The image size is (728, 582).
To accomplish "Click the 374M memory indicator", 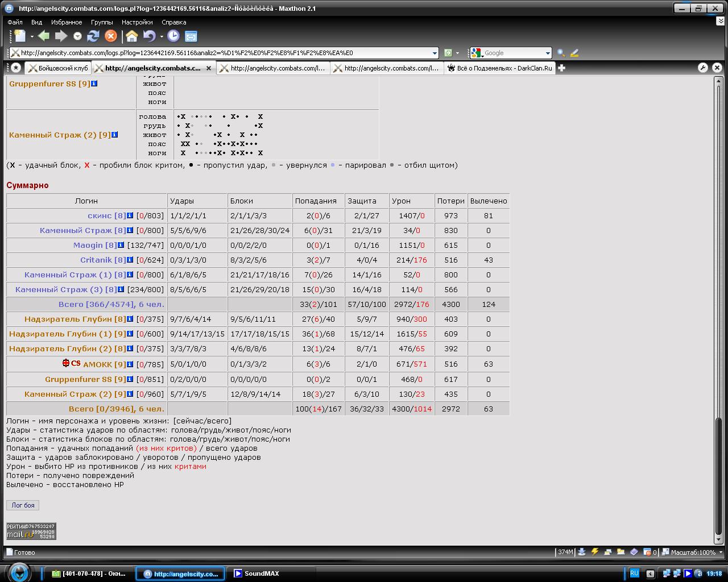I will [565, 552].
